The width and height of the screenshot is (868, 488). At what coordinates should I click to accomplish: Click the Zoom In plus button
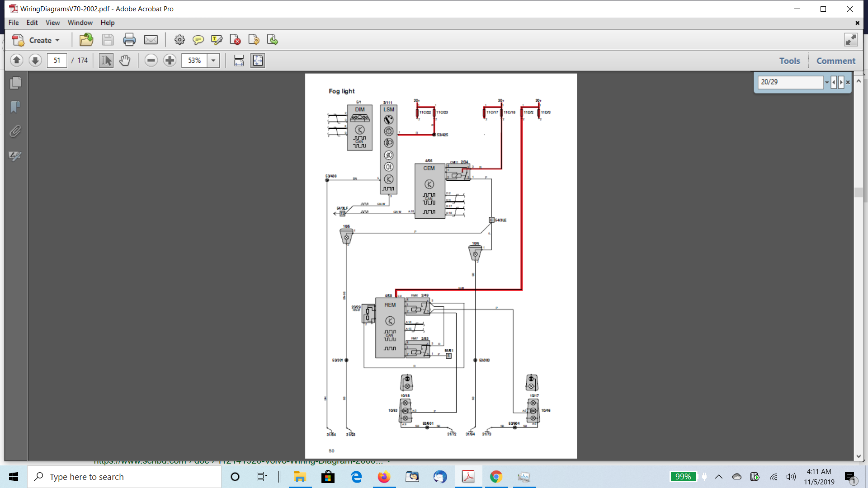click(x=170, y=61)
